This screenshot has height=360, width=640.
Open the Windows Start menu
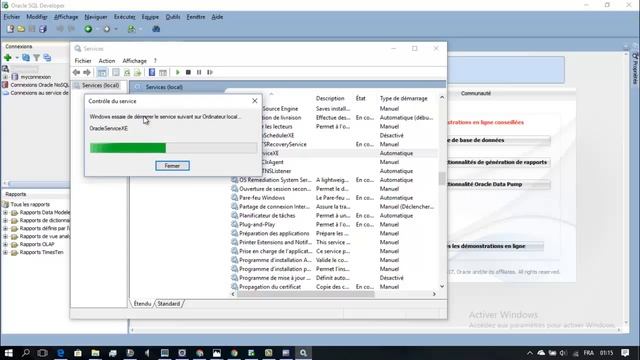tap(8, 353)
